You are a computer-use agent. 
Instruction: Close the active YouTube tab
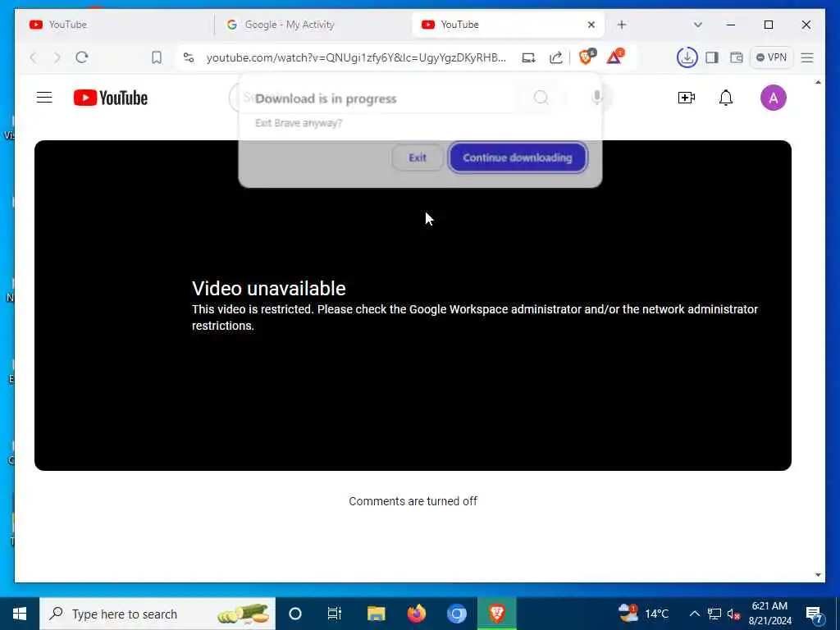point(591,25)
